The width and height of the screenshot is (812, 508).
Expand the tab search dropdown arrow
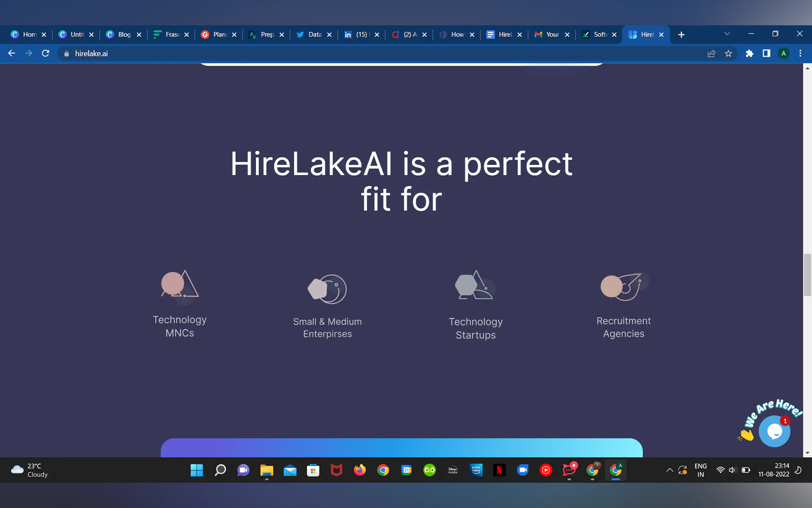[727, 34]
